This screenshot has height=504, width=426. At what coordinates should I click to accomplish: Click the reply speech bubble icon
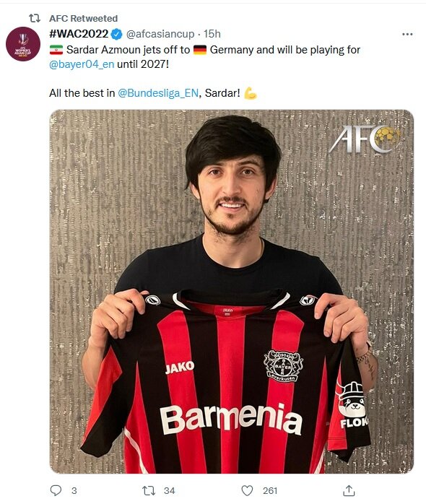coord(56,490)
